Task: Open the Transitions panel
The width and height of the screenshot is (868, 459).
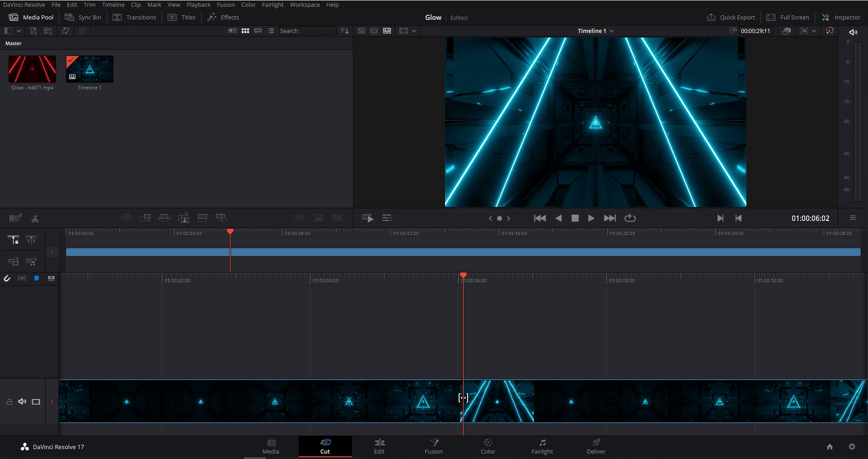Action: pyautogui.click(x=135, y=17)
